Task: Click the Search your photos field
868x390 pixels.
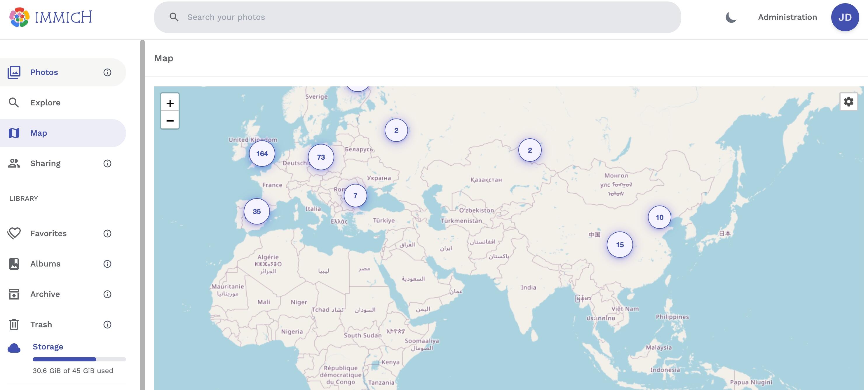Action: (417, 17)
